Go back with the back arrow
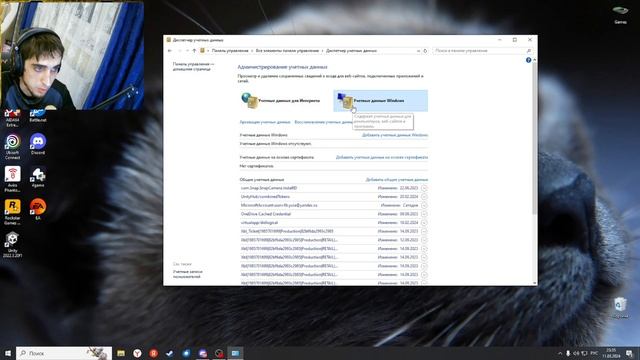Image resolution: width=640 pixels, height=360 pixels. click(170, 51)
